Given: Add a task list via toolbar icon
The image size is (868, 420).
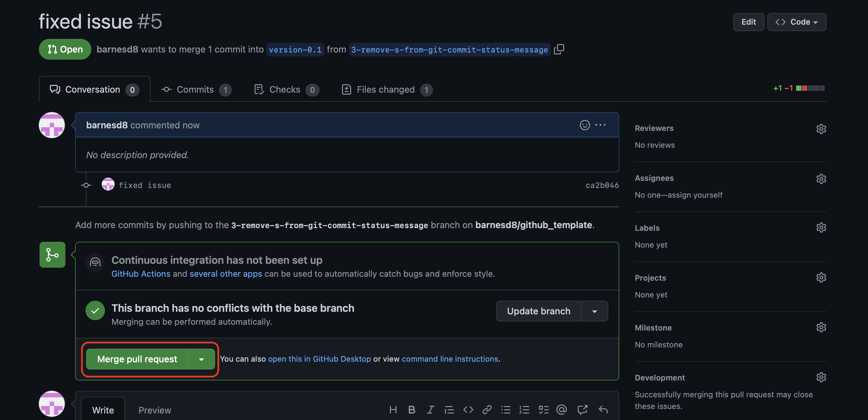Looking at the screenshot, I should pos(543,410).
